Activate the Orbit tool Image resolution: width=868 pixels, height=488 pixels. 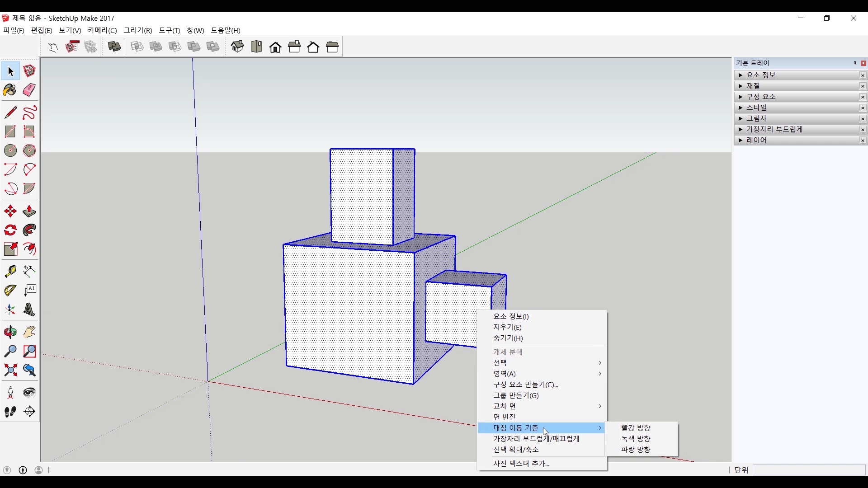pos(10,332)
